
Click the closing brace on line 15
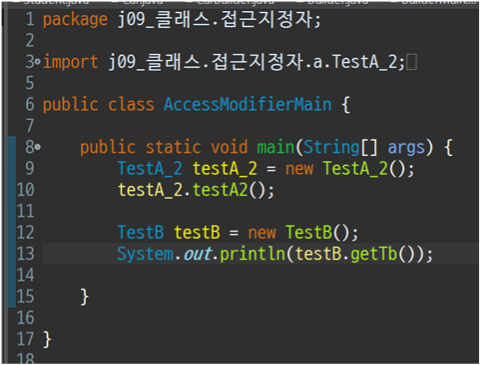(x=84, y=297)
